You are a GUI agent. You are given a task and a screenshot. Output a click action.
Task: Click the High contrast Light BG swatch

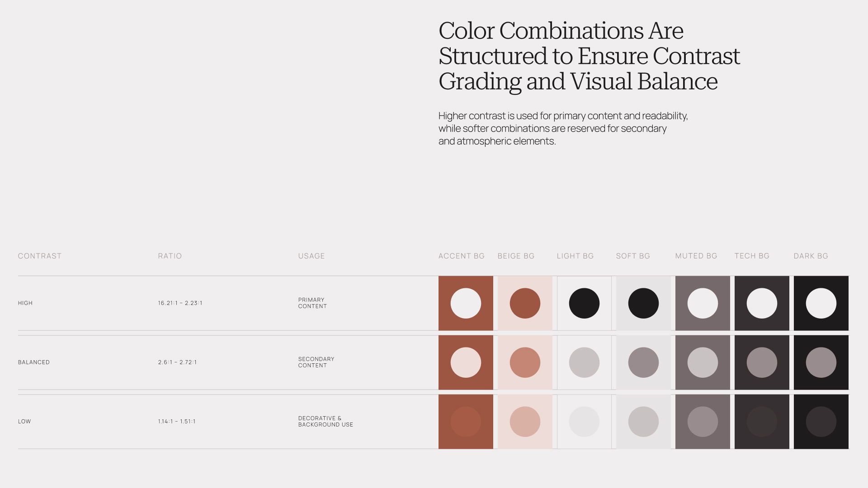[x=584, y=303]
